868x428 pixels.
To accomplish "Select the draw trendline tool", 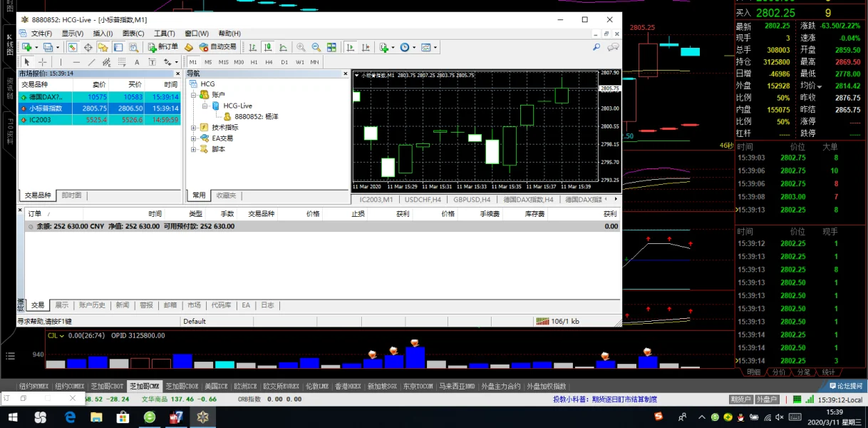I will coord(91,62).
